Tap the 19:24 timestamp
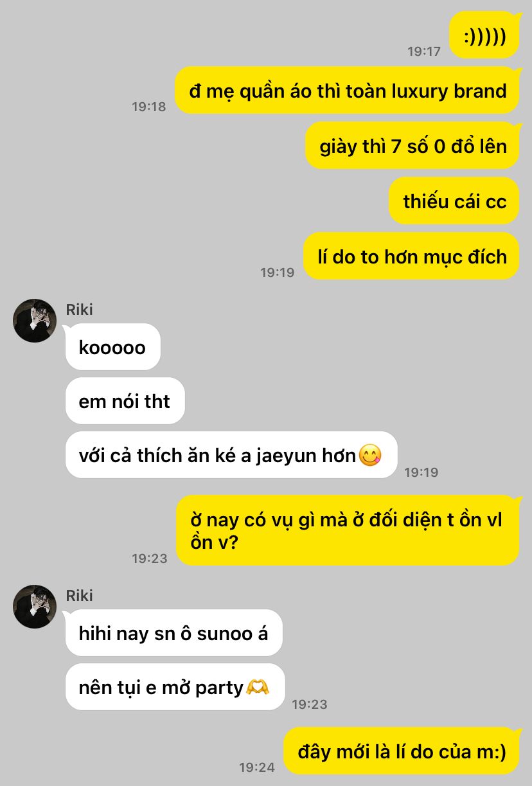Screen dimensions: 532x786 [x=257, y=767]
